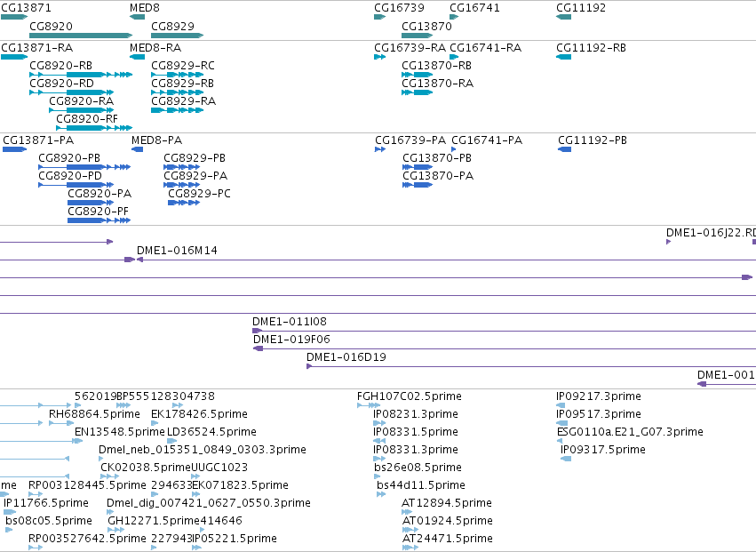The height and width of the screenshot is (552, 756).
Task: Select protein CG8929-PB
Action: point(195,158)
